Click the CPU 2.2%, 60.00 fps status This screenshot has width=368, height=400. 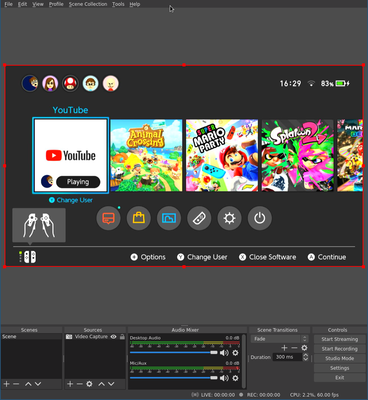tap(314, 395)
